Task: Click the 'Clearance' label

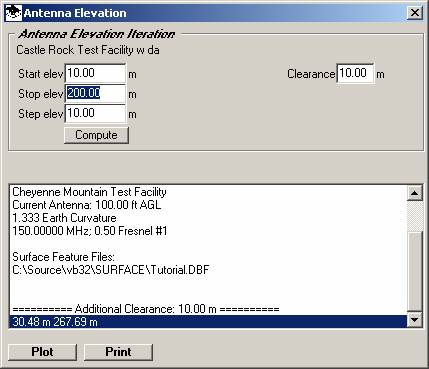Action: [311, 74]
